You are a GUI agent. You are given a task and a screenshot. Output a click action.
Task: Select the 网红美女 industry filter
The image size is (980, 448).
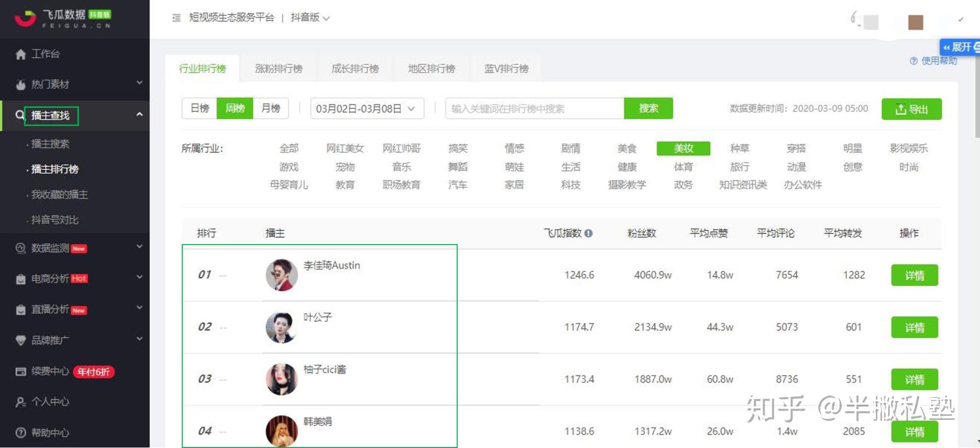[345, 148]
